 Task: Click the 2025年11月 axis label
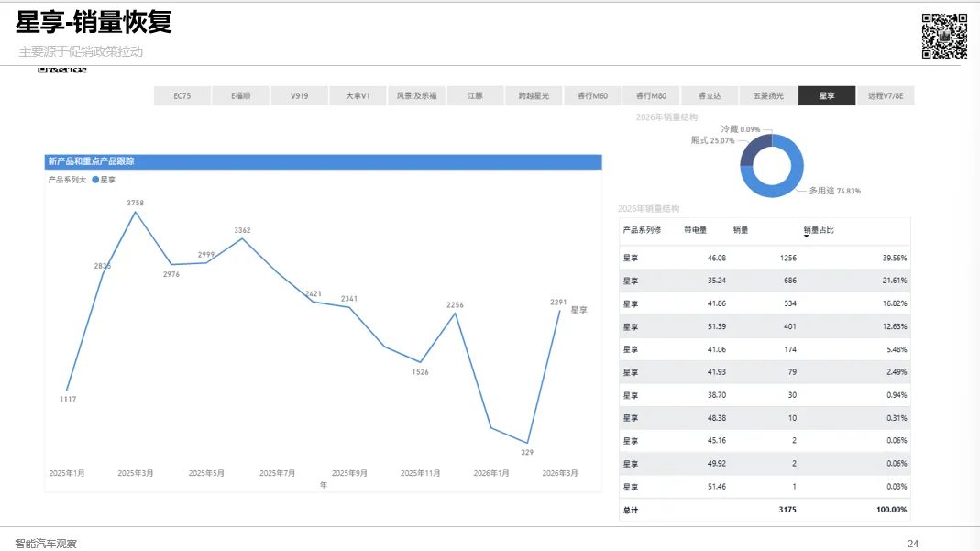[x=420, y=474]
